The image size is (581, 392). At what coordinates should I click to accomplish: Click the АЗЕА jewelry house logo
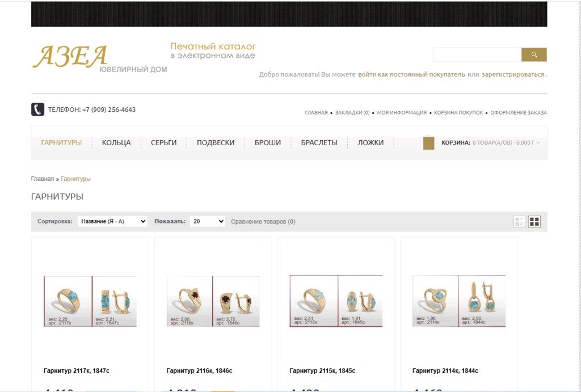(99, 58)
